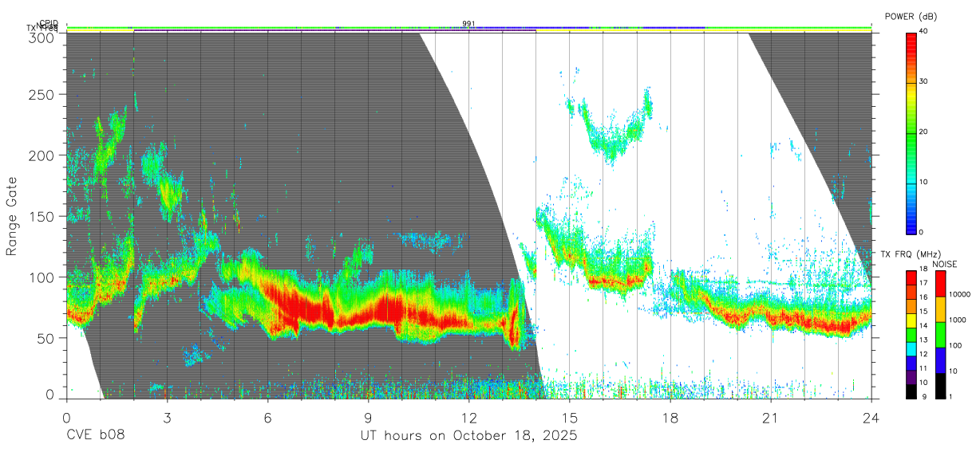The image size is (980, 452).
Task: Click the 20 tick on POWER scale
Action: pyautogui.click(x=923, y=132)
